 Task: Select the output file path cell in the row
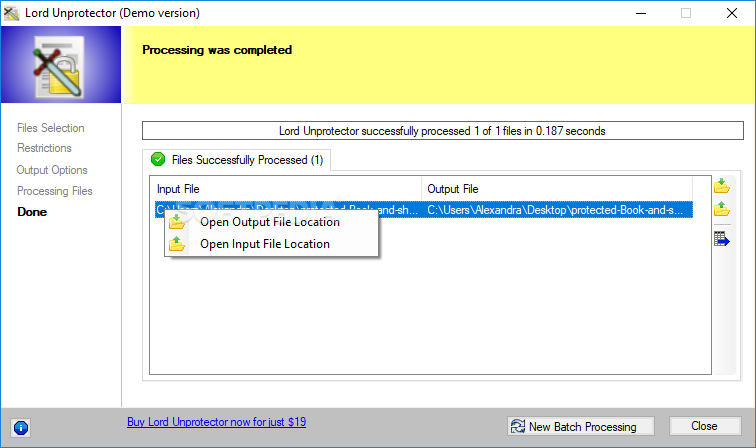558,210
